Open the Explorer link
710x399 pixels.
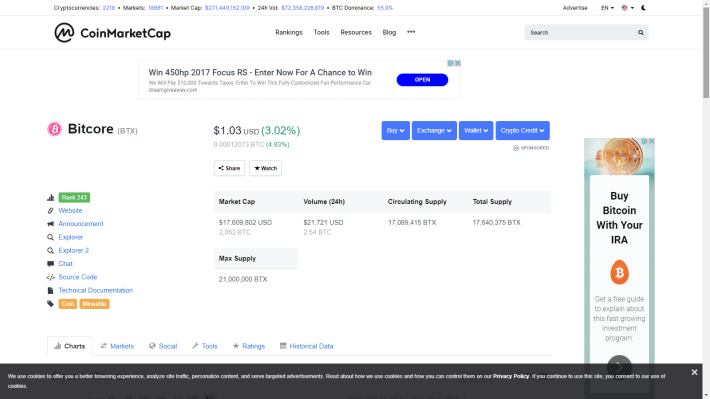[71, 237]
